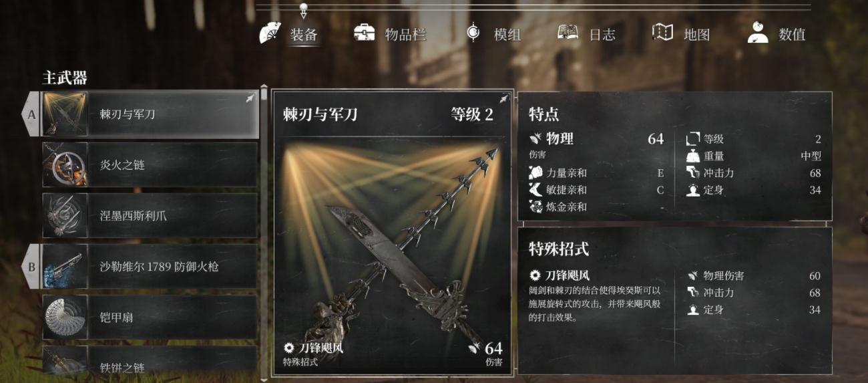Click the top progress slider marker
868x383 pixels.
click(304, 9)
